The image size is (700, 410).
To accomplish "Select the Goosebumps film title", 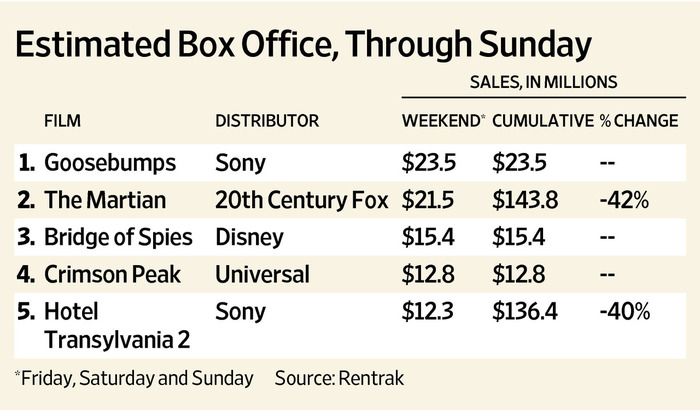I will pyautogui.click(x=110, y=163).
